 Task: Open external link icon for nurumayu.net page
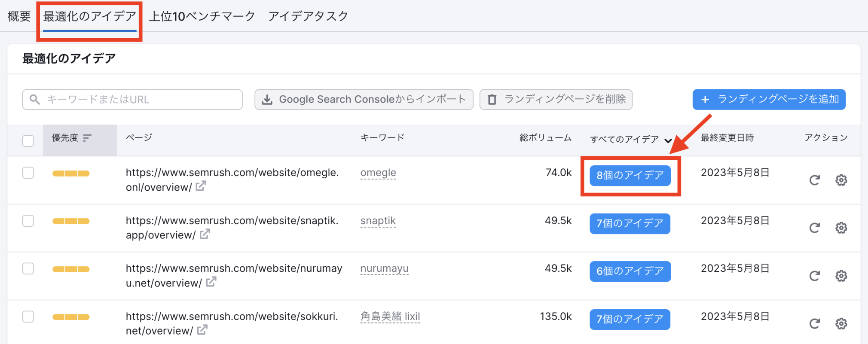click(x=211, y=282)
